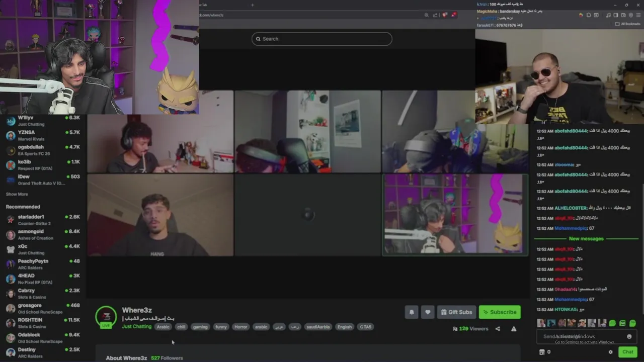
Task: Select the lowercase arabic tag
Action: pyautogui.click(x=261, y=327)
